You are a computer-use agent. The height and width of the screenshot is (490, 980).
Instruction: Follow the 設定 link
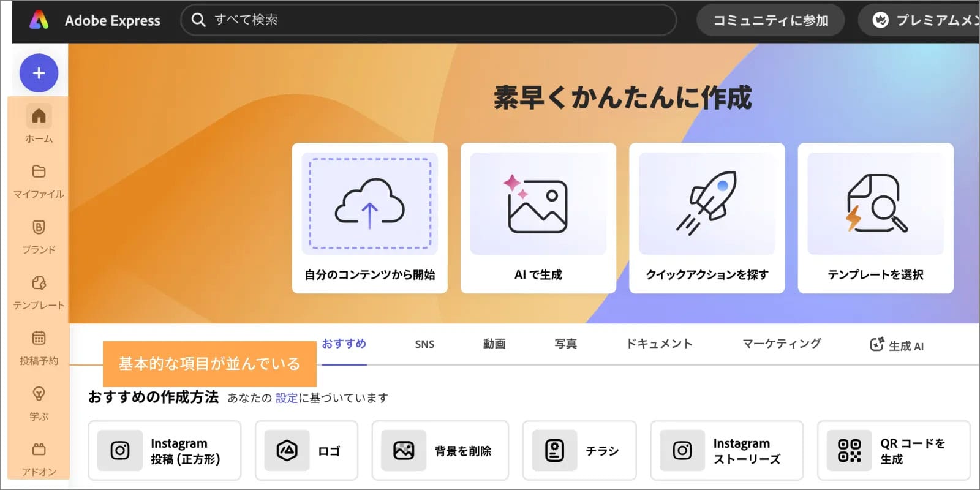286,398
